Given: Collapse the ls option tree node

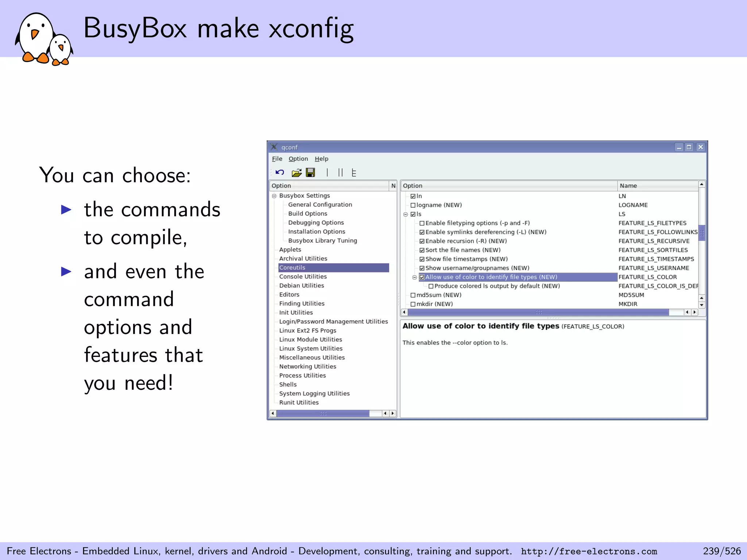Looking at the screenshot, I should tap(405, 214).
